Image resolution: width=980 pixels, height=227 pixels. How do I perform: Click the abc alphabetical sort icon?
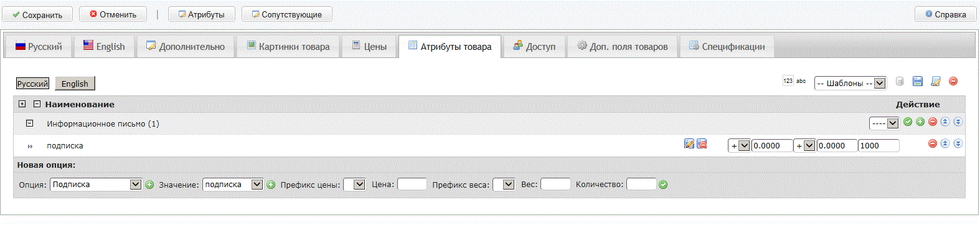801,81
